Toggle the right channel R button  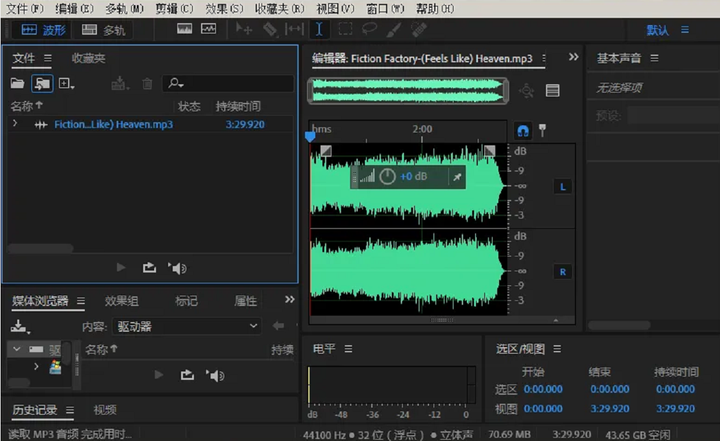tap(562, 272)
